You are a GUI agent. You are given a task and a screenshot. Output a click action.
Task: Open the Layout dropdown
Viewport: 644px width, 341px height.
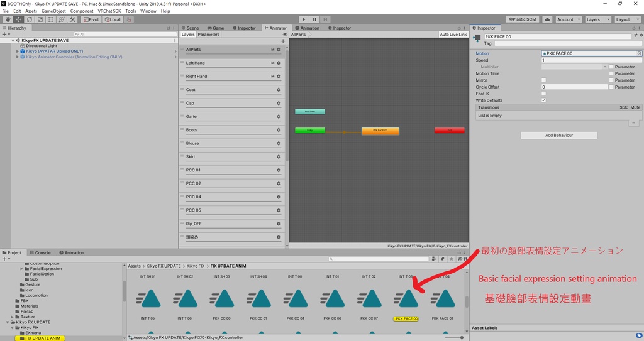tap(627, 19)
